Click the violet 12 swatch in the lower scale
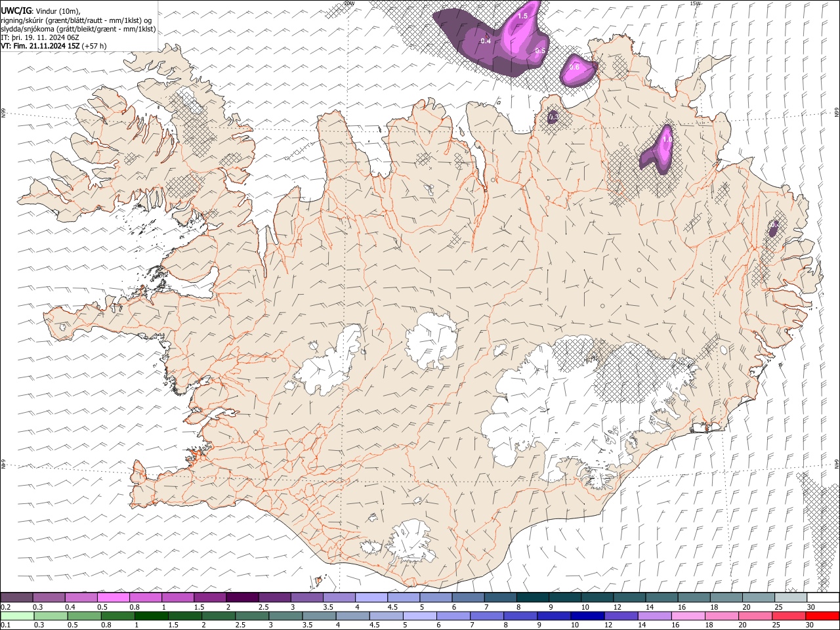Viewport: 840px width, 630px height. (x=620, y=616)
